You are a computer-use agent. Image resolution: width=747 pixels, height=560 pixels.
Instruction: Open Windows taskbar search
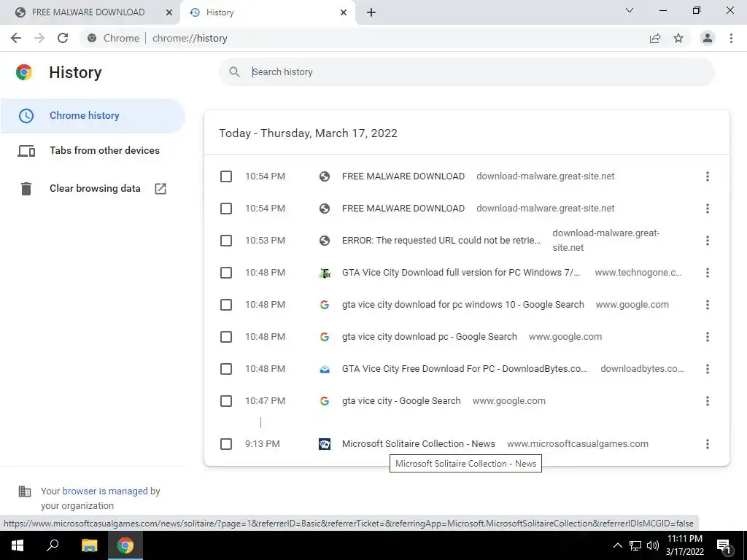(53, 545)
